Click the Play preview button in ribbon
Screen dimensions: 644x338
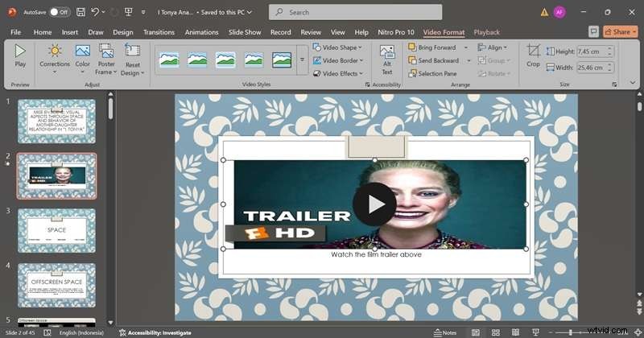pyautogui.click(x=19, y=56)
